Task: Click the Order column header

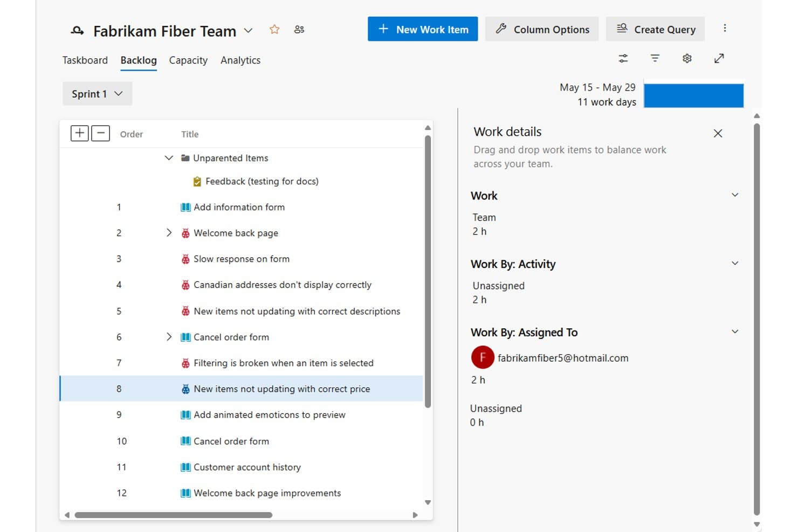Action: pos(132,134)
